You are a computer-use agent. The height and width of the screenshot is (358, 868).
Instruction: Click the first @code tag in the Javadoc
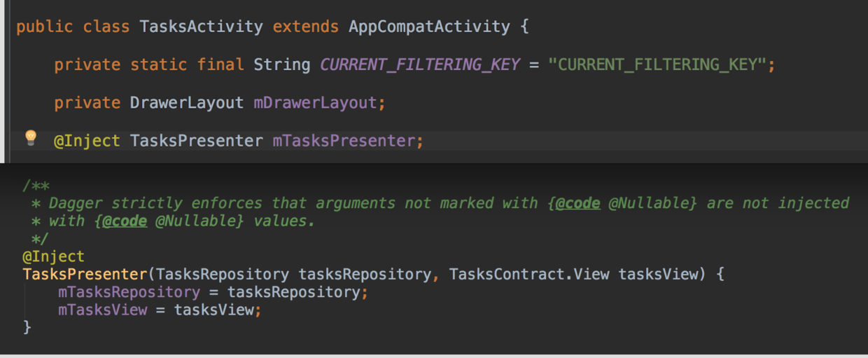[x=577, y=203]
